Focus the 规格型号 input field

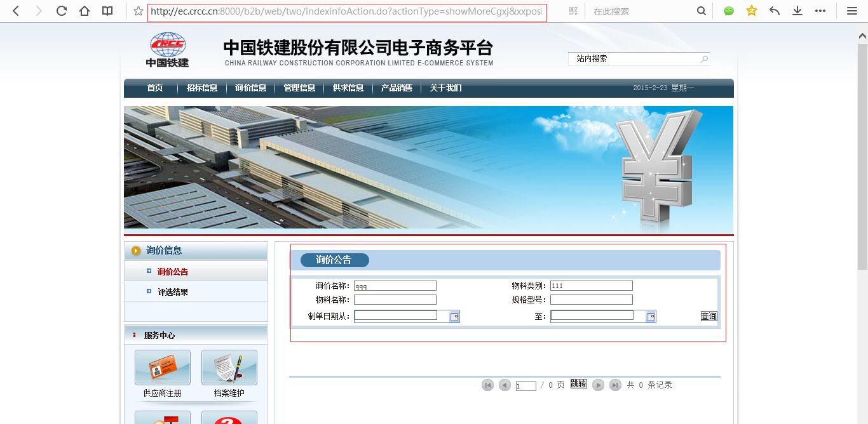(x=592, y=300)
